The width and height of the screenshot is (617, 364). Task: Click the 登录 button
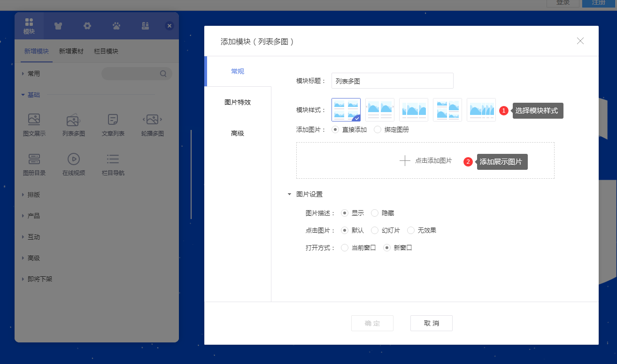coord(563,3)
